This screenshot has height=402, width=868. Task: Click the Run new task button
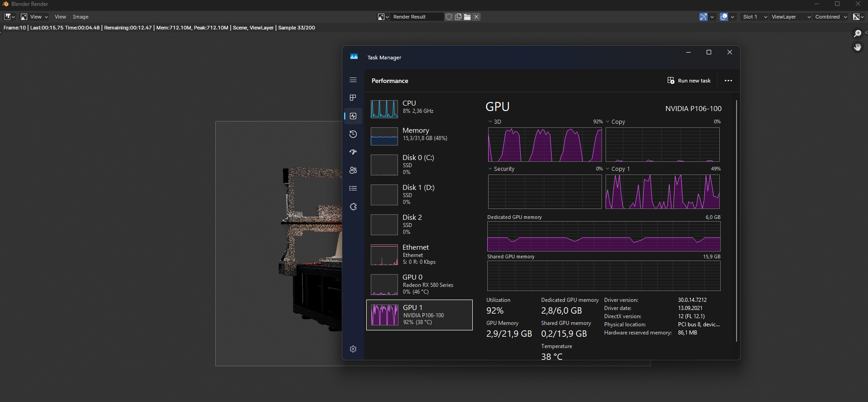689,81
